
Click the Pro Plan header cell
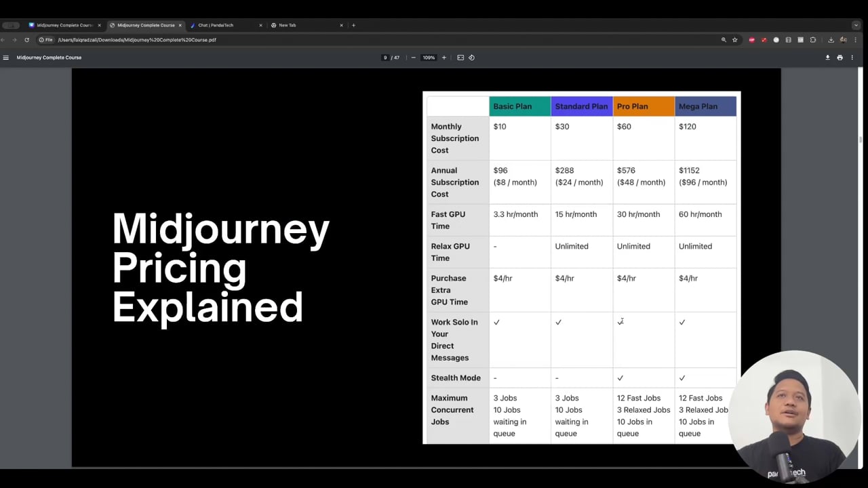click(x=644, y=106)
